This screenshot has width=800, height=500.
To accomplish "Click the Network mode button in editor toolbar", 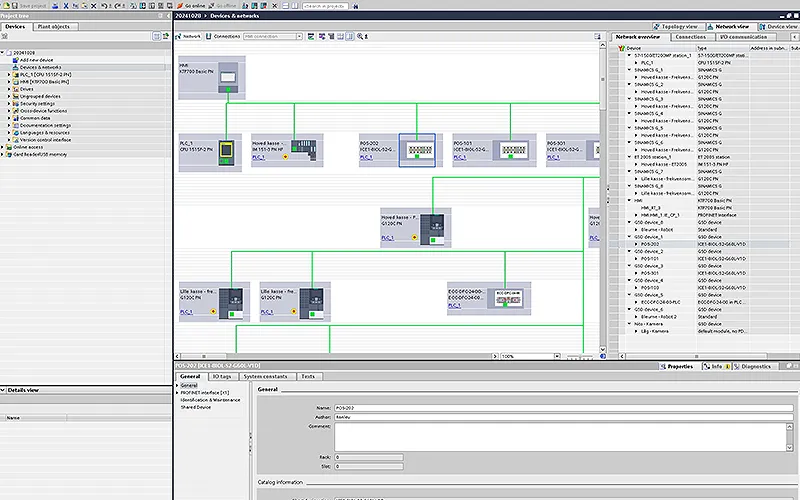I will point(188,36).
